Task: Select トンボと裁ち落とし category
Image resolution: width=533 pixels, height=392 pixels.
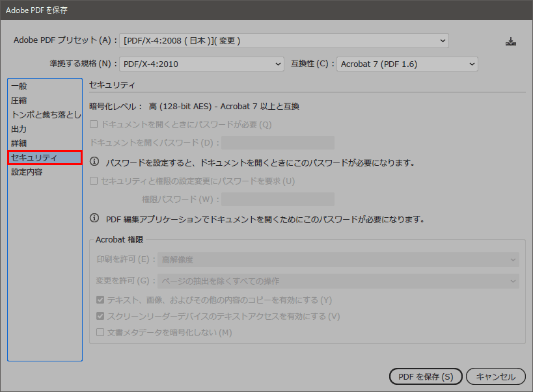Action: tap(45, 114)
